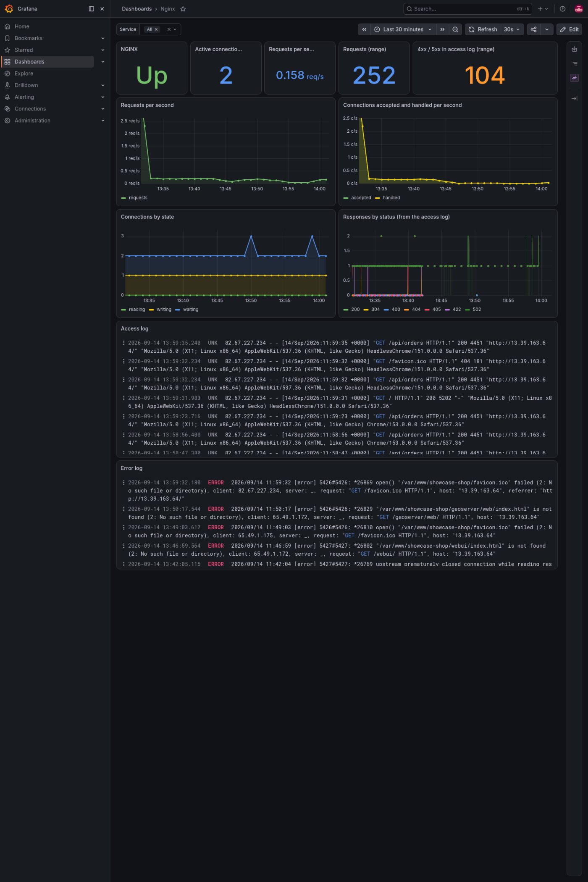The image size is (588, 882).
Task: Share the dashboard
Action: pyautogui.click(x=533, y=29)
